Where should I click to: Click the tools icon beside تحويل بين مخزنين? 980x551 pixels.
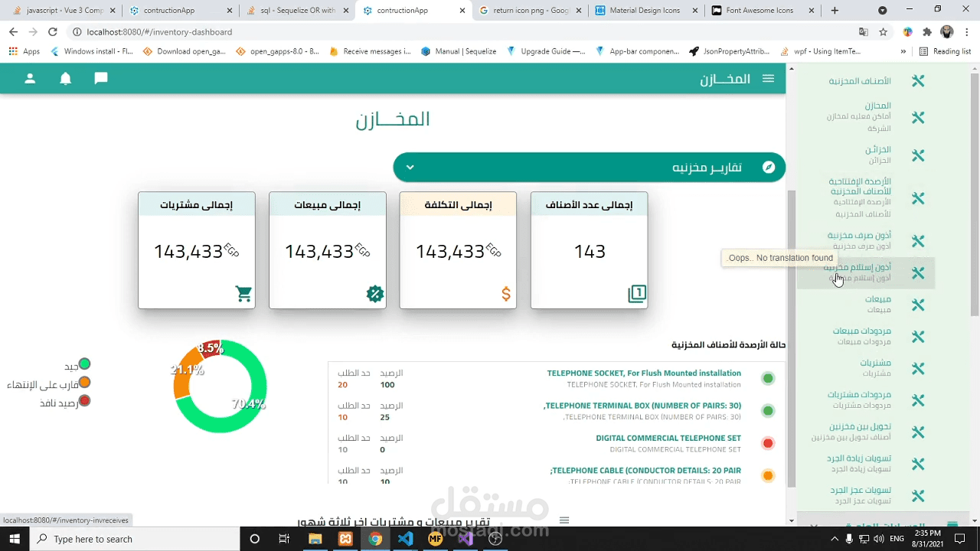(918, 432)
